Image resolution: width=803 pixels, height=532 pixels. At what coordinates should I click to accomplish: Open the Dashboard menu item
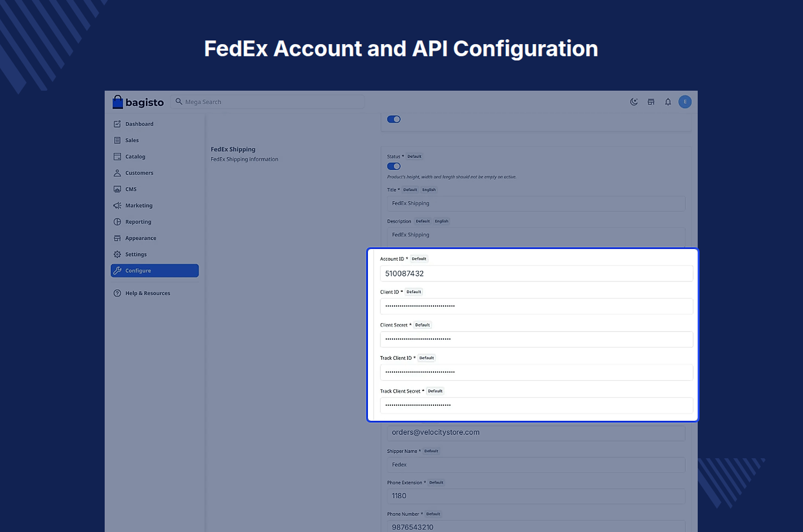(x=154, y=124)
